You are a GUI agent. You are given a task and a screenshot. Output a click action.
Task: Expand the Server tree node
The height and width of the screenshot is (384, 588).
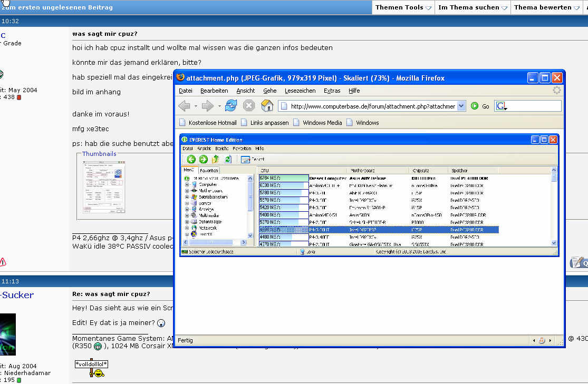187,203
